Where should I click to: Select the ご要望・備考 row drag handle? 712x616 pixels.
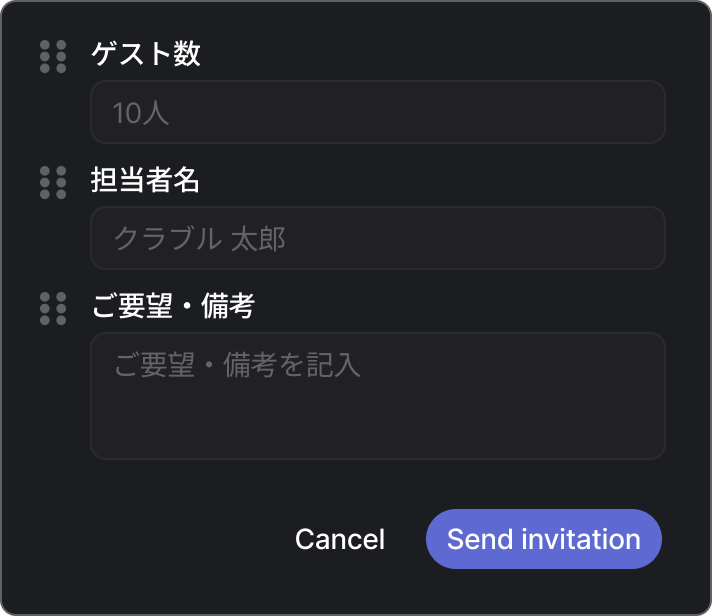(x=53, y=308)
